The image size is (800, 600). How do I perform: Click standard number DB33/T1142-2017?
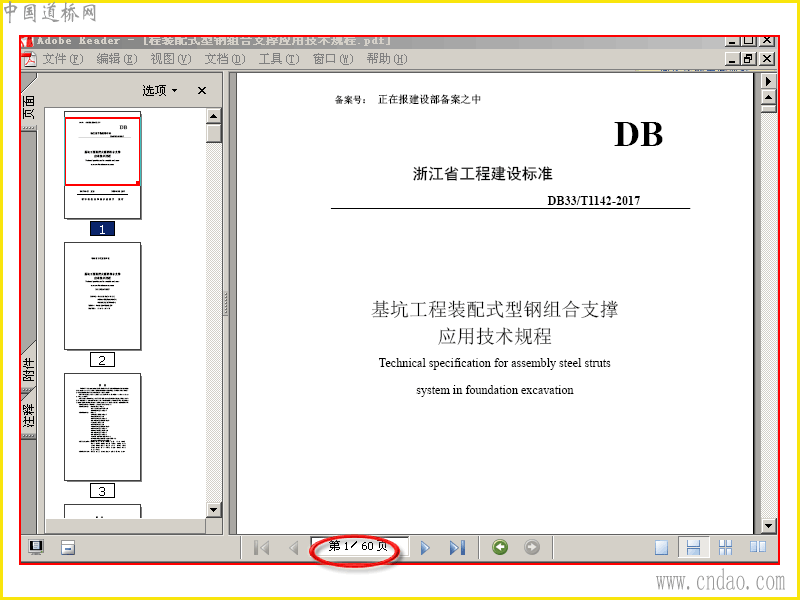(593, 201)
